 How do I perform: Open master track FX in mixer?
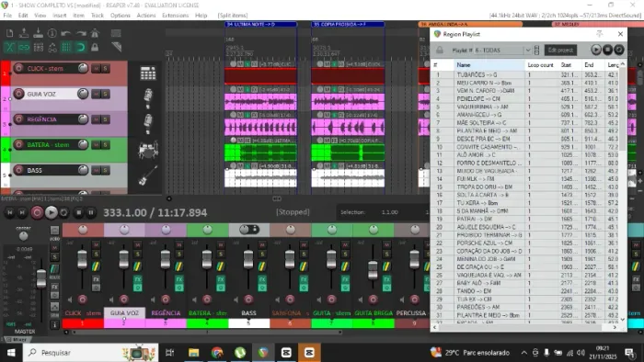(54, 287)
